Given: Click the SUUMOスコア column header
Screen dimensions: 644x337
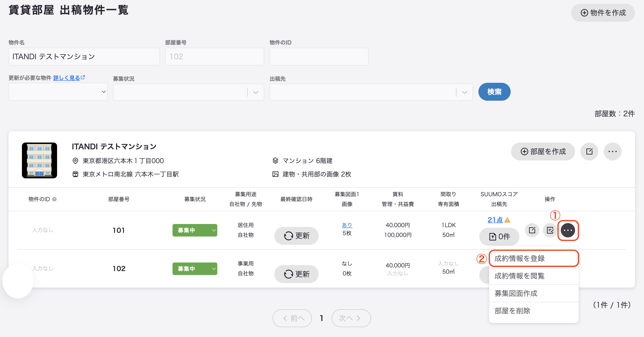Looking at the screenshot, I should (x=499, y=194).
